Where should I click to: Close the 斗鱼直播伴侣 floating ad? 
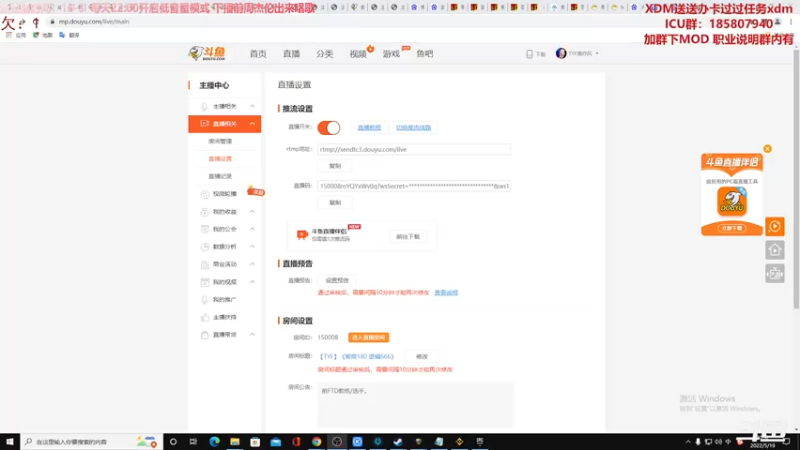(x=767, y=148)
